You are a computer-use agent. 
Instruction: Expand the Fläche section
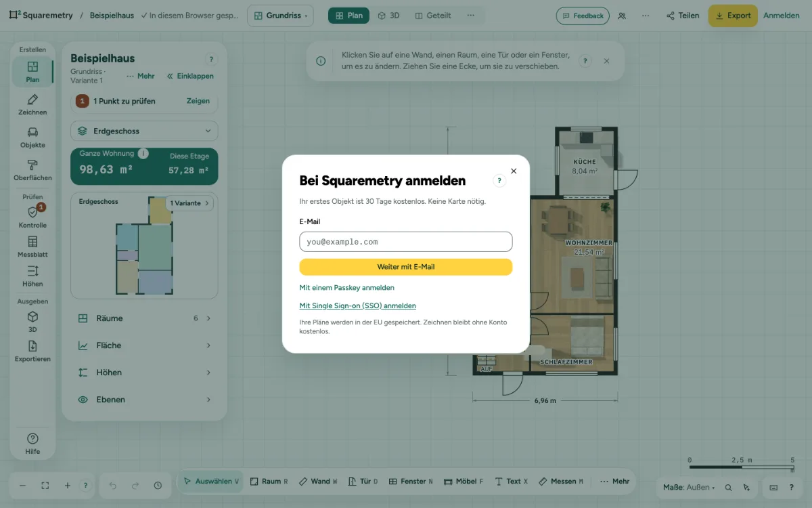[x=144, y=345]
